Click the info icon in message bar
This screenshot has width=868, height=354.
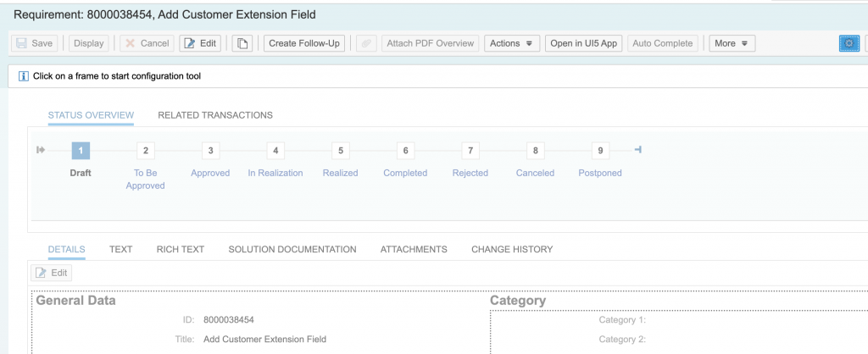click(x=23, y=76)
